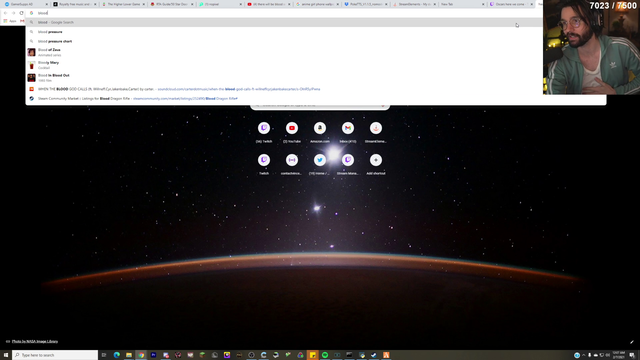Reload the page with the refresh icon
640x360 pixels.
22,13
